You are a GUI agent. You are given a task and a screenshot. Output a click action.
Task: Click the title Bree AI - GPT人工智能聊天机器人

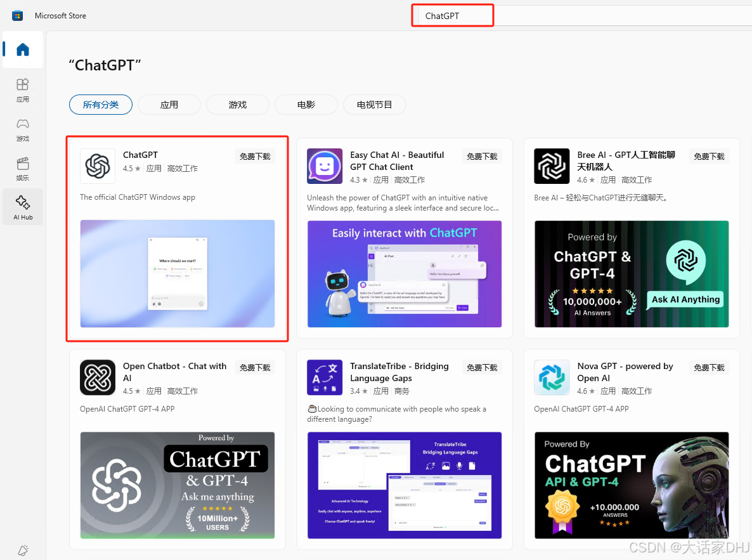pyautogui.click(x=626, y=160)
